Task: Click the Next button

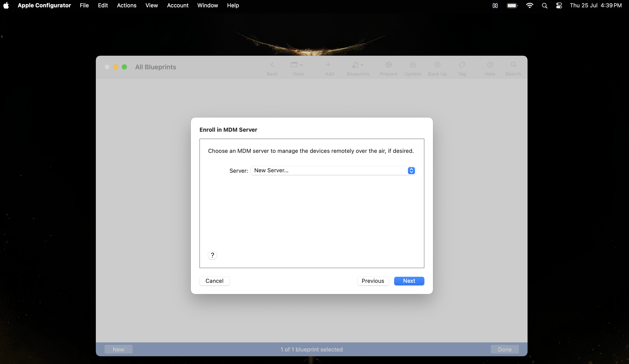Action: tap(409, 281)
